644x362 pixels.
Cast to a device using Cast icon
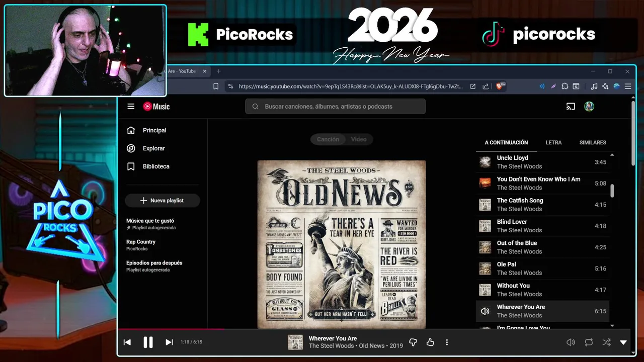pos(571,107)
